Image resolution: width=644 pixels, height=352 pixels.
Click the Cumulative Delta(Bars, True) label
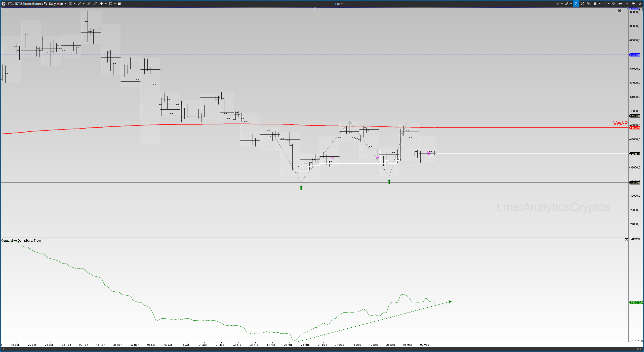pyautogui.click(x=21, y=241)
